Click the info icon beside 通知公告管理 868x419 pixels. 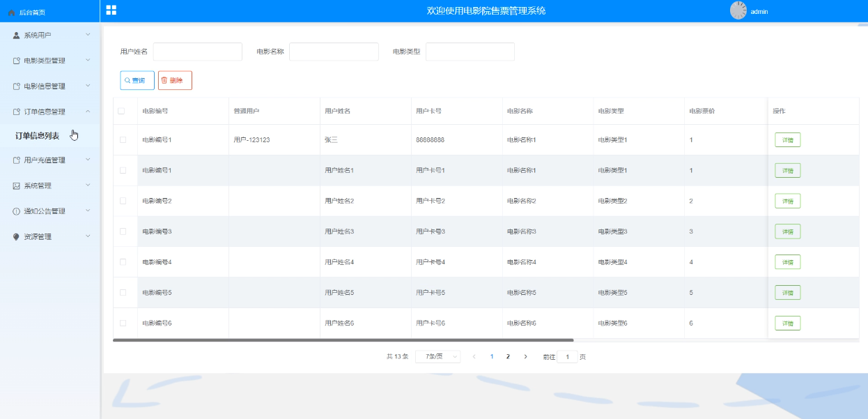[x=17, y=211]
